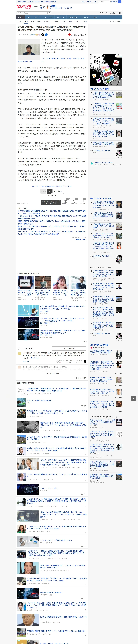Open the みんなの意見 navigation tab

(x=73, y=17)
